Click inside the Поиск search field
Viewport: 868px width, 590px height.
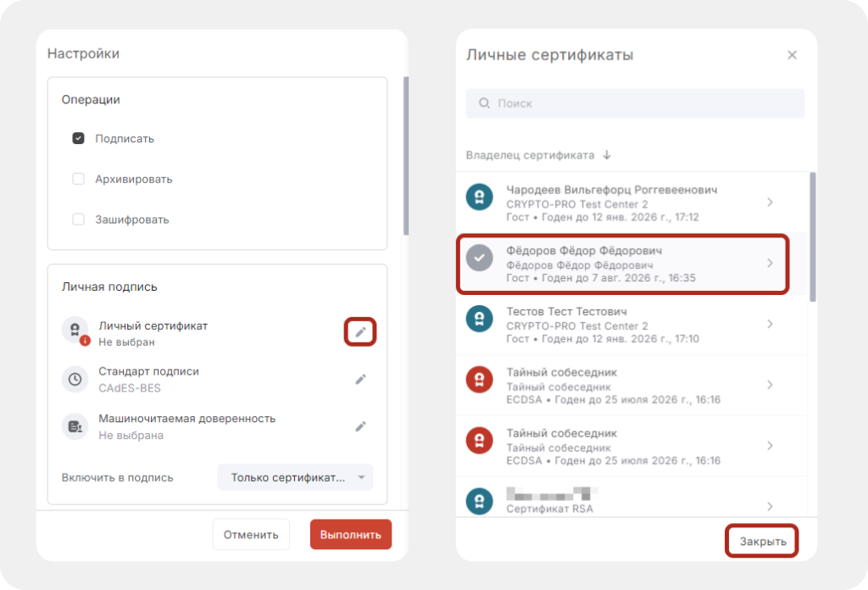coord(593,103)
